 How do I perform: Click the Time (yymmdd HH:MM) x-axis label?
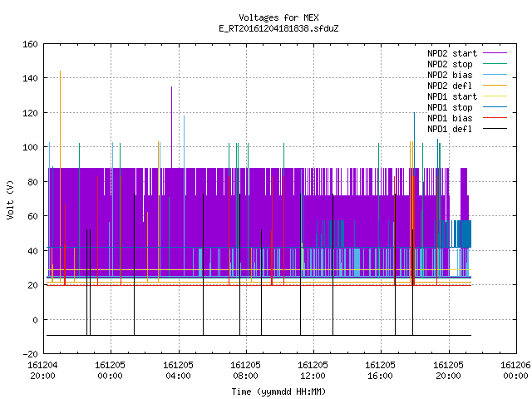tap(279, 392)
